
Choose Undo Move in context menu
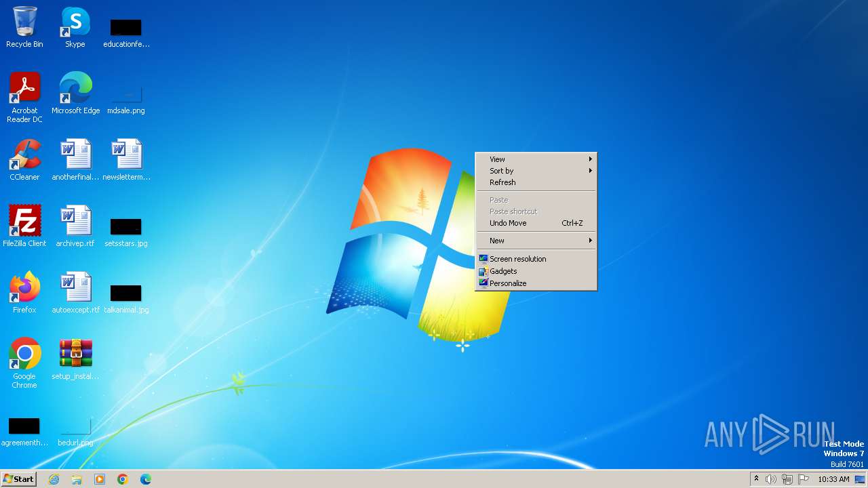(536, 223)
